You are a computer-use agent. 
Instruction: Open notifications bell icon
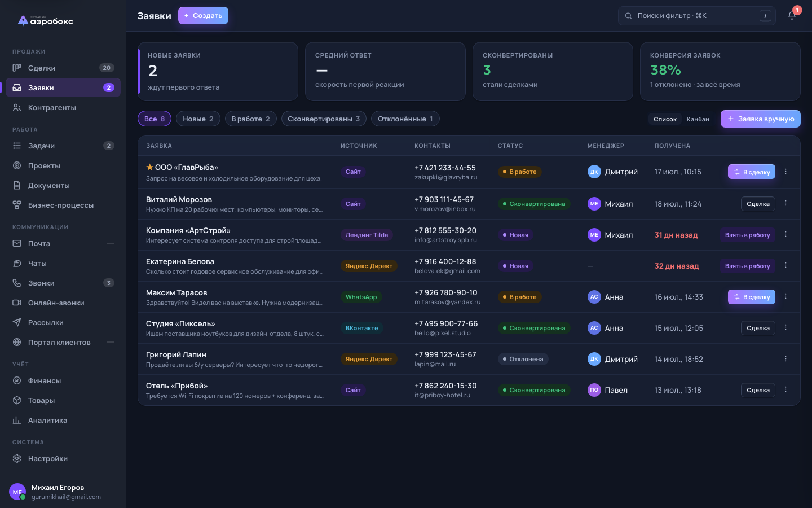tap(792, 16)
